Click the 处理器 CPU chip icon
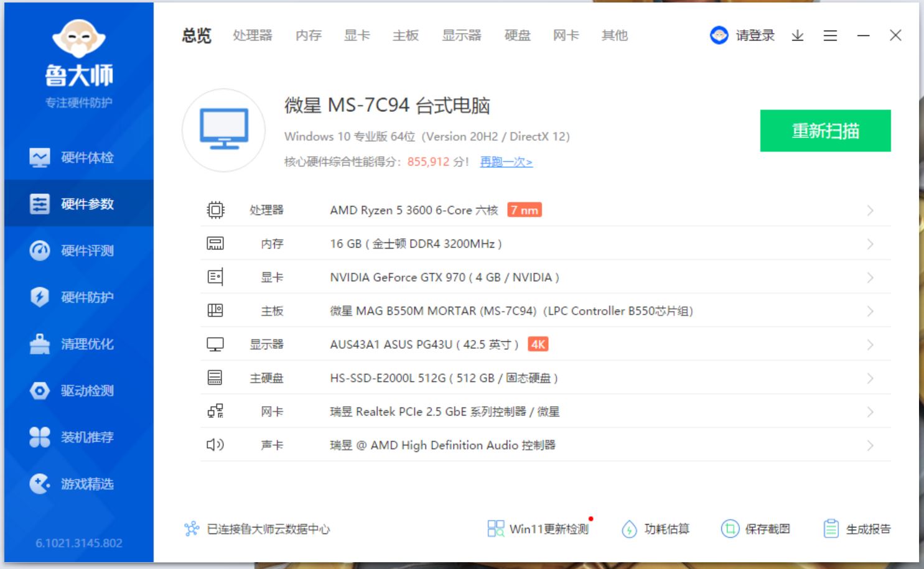The image size is (924, 569). pos(215,210)
